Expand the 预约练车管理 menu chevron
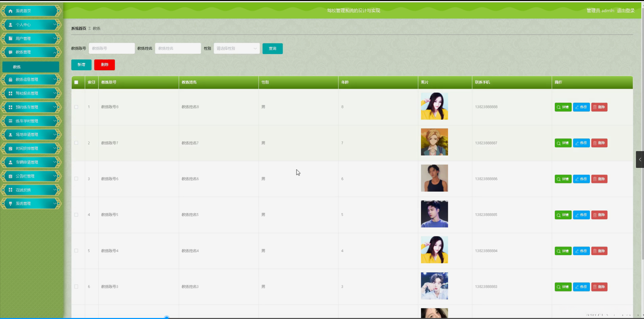Screen dimensions: 644x319 pos(55,107)
